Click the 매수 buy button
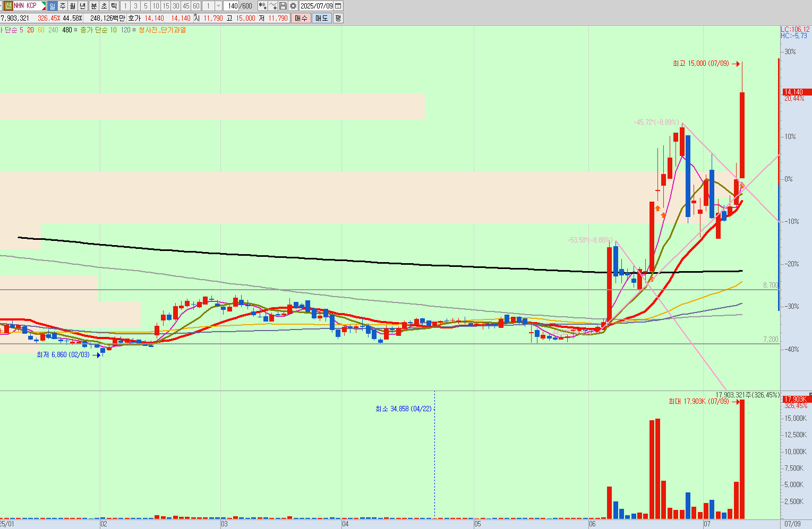812x529 pixels. click(301, 18)
